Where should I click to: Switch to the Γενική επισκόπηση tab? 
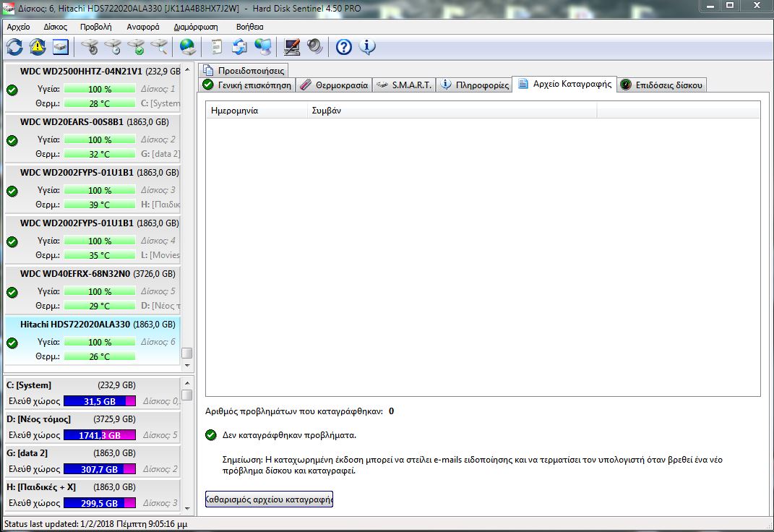click(x=247, y=85)
